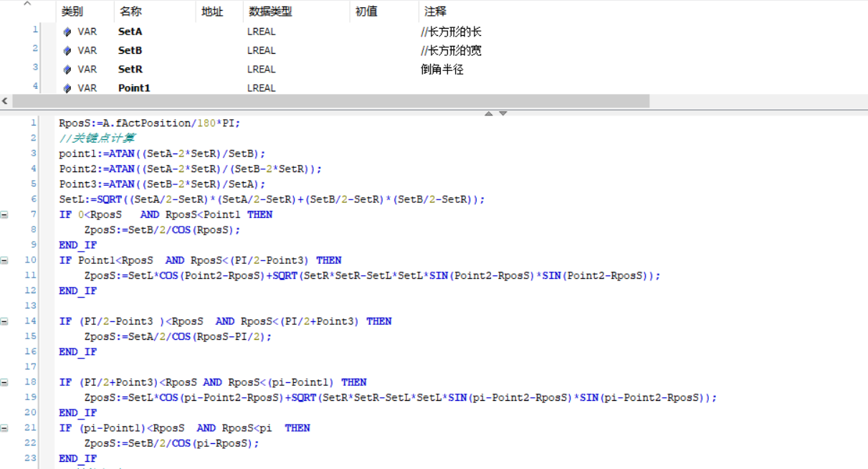Click the code line starting with SetL:=SQRT
The image size is (868, 469).
click(272, 199)
